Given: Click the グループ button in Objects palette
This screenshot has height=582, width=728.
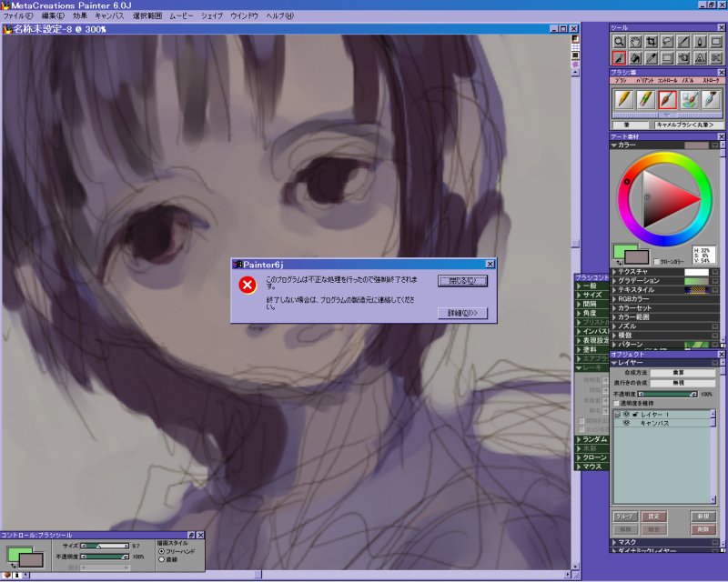Looking at the screenshot, I should click(624, 517).
